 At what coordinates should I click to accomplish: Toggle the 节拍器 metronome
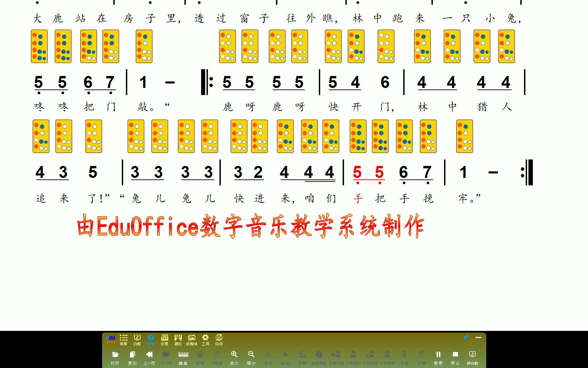pyautogui.click(x=217, y=358)
